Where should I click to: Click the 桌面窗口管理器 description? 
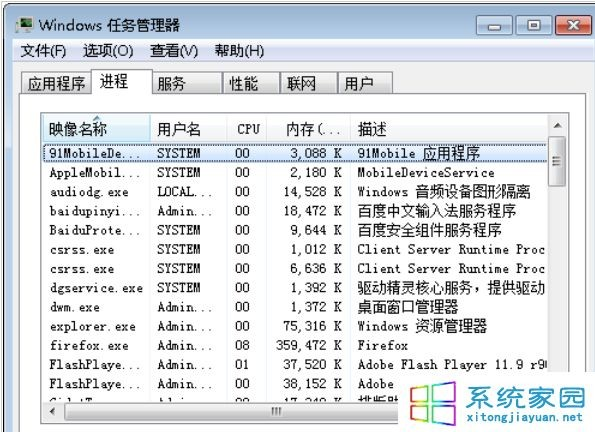click(x=408, y=307)
